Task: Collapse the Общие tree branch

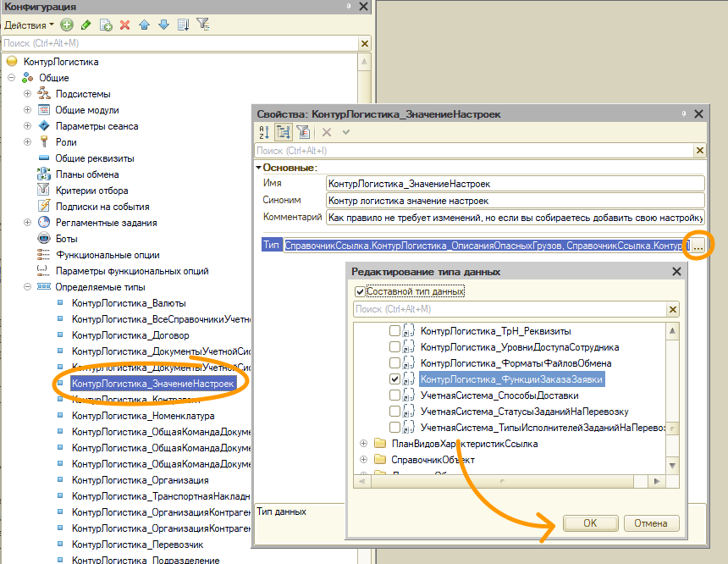Action: [12, 78]
